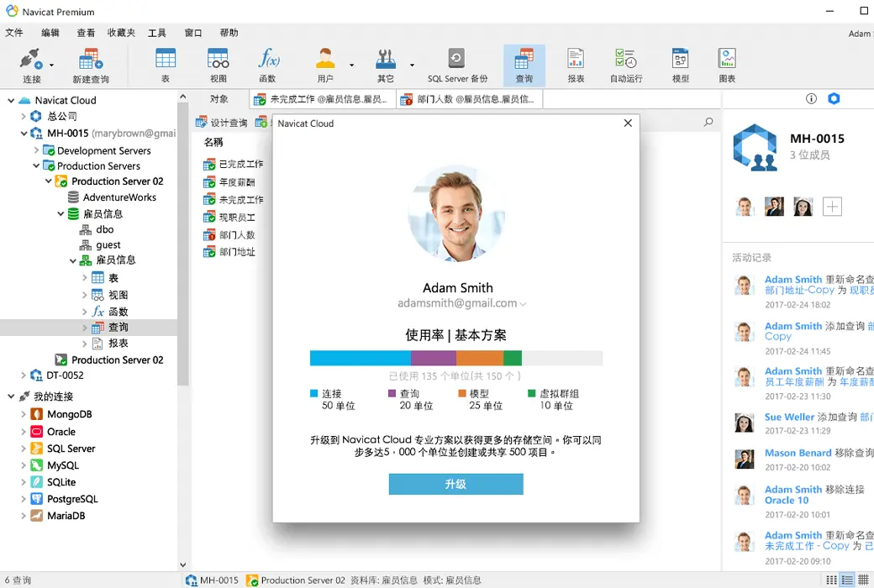Viewport: 874px width, 588px height.
Task: Switch to the 部门人数 query tab
Action: click(x=470, y=99)
